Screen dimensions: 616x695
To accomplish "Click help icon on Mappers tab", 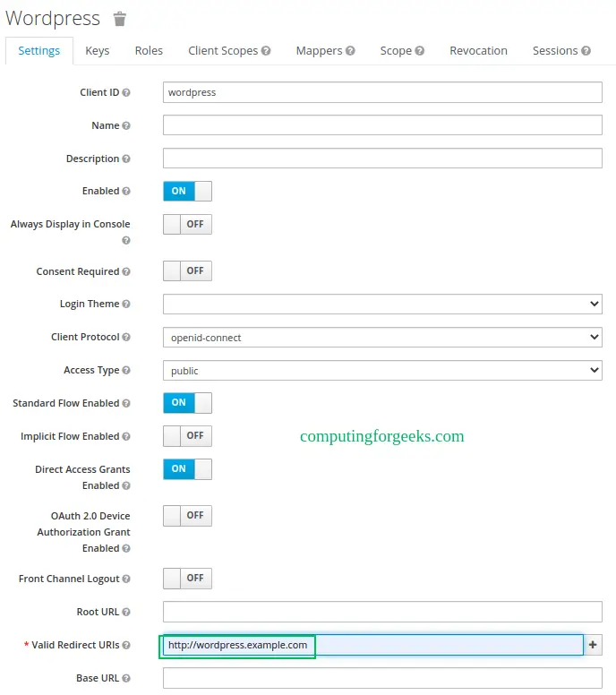I will [351, 51].
